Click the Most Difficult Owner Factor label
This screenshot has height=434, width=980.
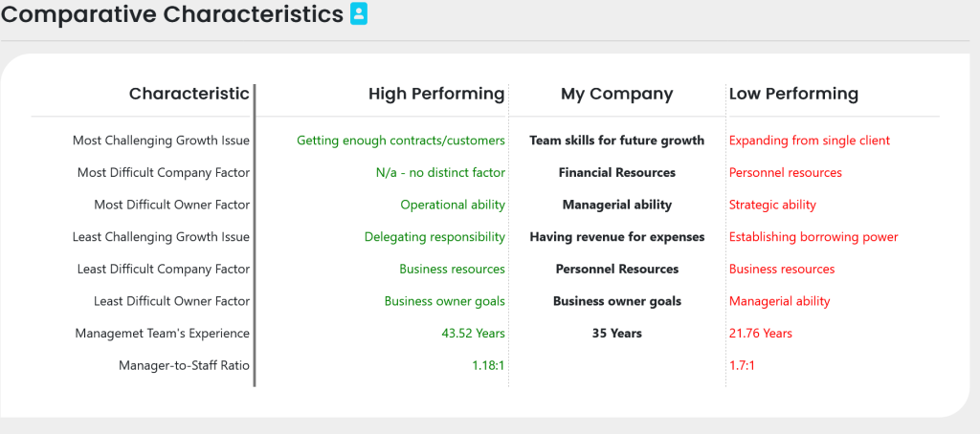[171, 205]
